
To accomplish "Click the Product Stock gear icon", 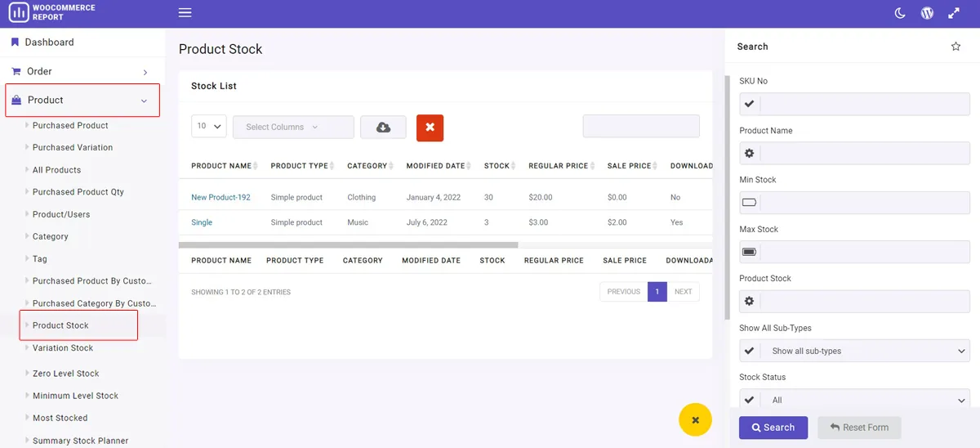I will (x=750, y=301).
